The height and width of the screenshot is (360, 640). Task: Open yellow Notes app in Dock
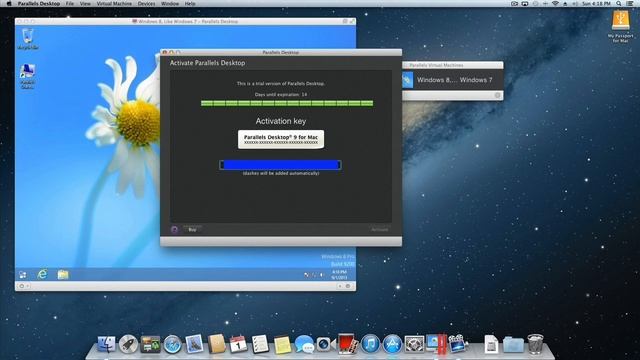(x=282, y=344)
